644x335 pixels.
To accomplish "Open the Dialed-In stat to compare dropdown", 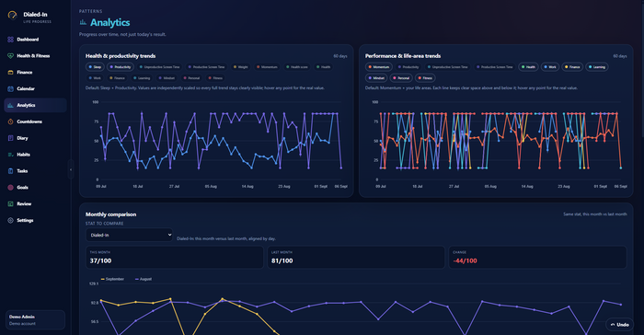I will (x=129, y=235).
